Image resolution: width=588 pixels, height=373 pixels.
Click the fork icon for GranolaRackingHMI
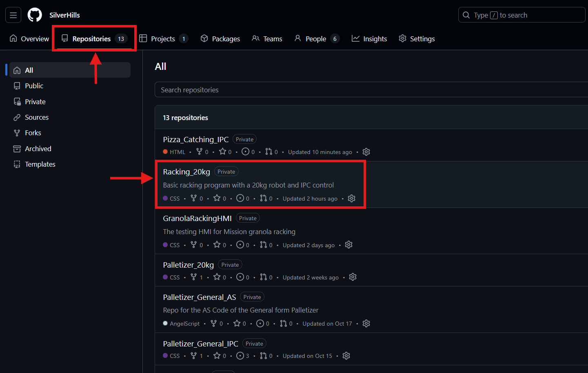(x=194, y=245)
